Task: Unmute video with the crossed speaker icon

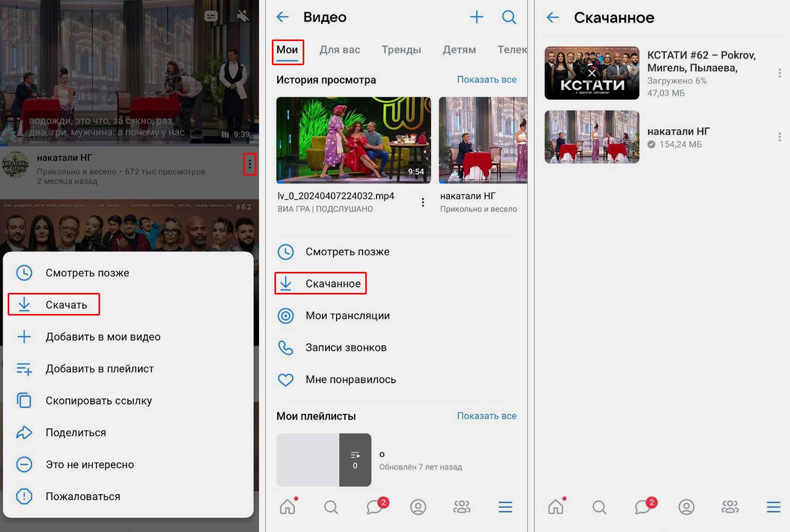Action: tap(243, 16)
